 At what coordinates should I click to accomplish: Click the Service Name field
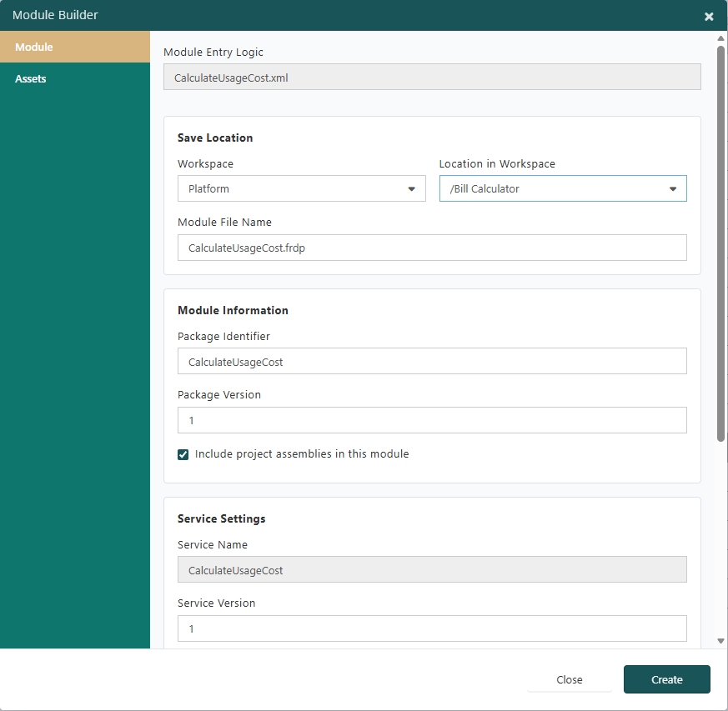[432, 569]
